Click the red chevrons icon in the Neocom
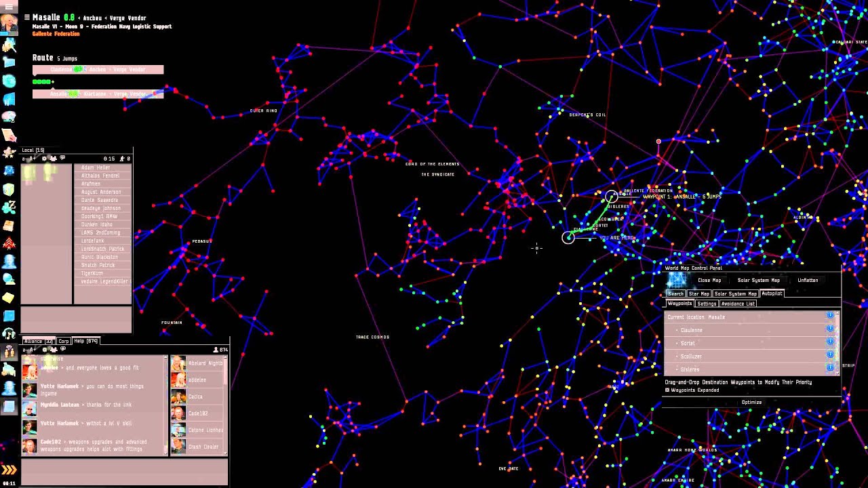This screenshot has height=488, width=868. pyautogui.click(x=9, y=243)
